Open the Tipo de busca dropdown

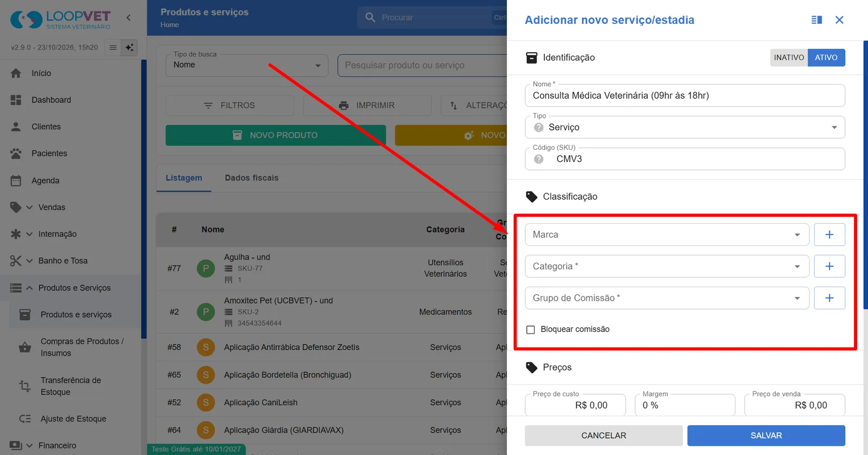point(247,65)
